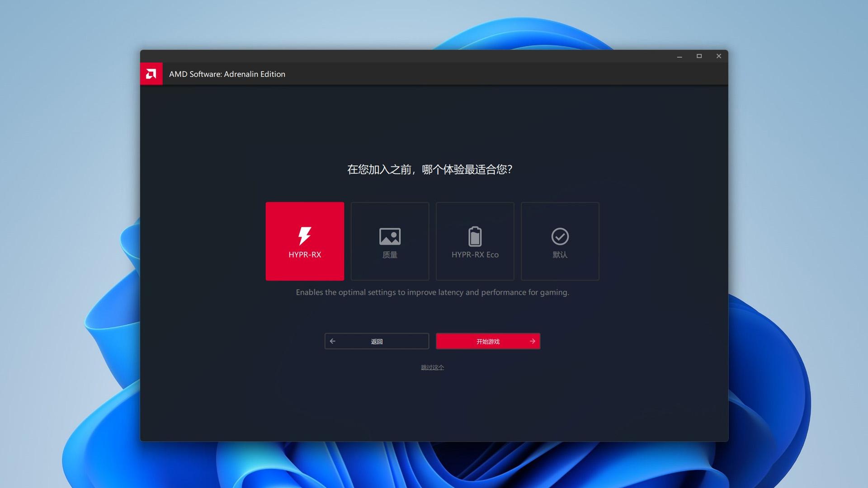Click the AMD logo icon
The width and height of the screenshot is (868, 488).
point(151,74)
